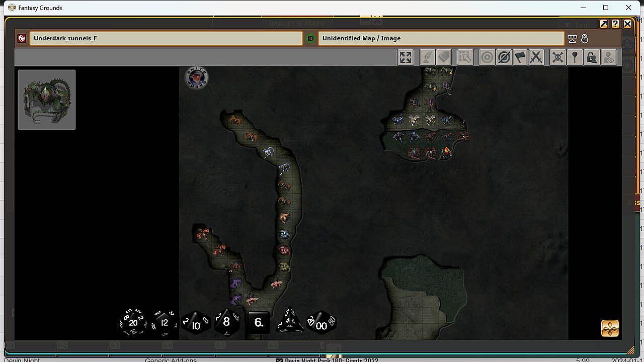Click the zoom-to-fit map icon

tap(406, 57)
